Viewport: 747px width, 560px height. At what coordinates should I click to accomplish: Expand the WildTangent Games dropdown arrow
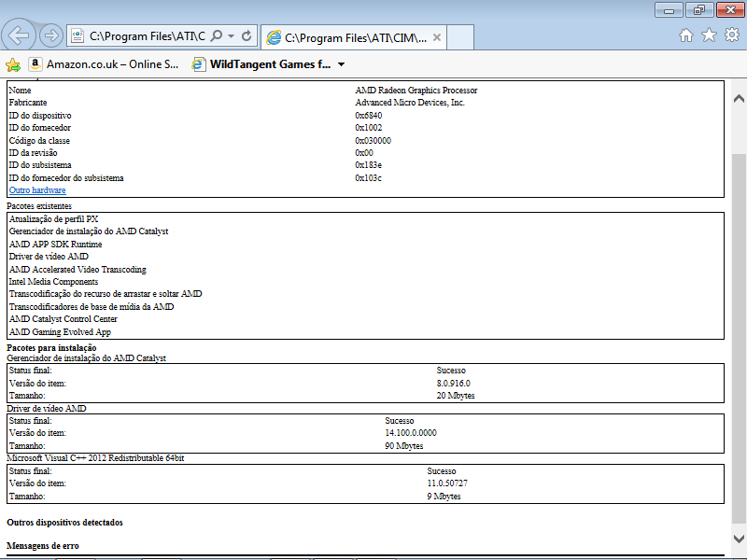pos(341,65)
